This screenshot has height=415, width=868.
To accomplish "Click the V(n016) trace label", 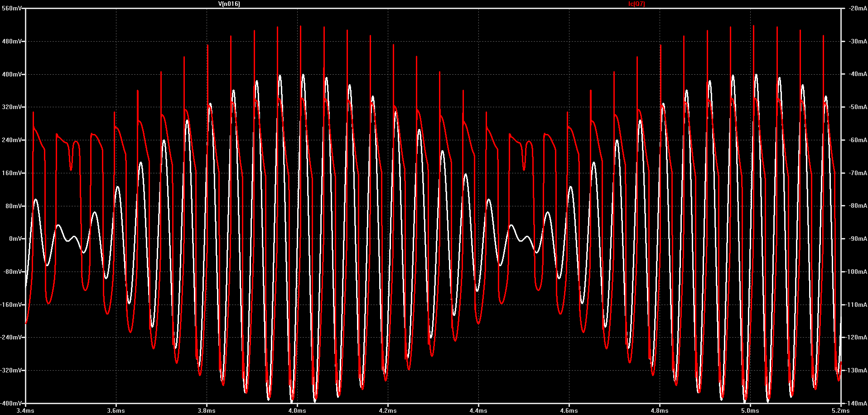I will [x=229, y=4].
